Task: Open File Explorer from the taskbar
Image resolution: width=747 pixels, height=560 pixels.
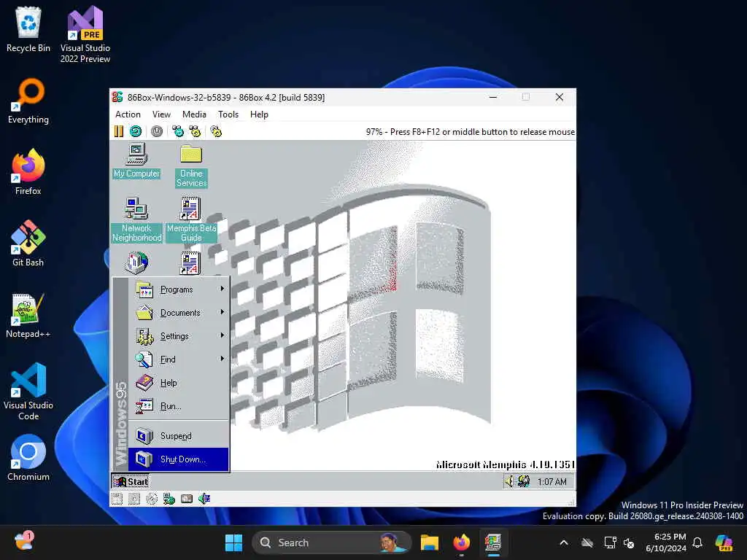Action: click(x=429, y=542)
